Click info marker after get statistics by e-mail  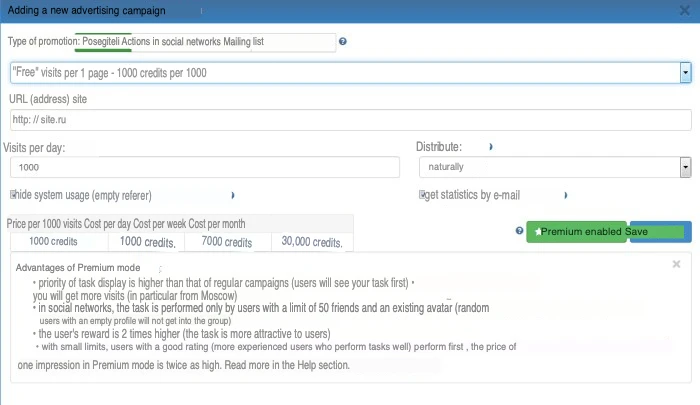[566, 195]
